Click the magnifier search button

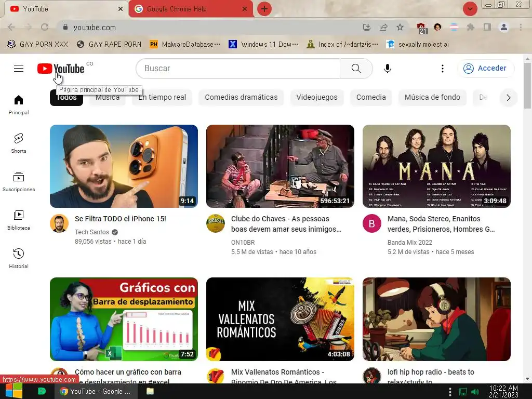pyautogui.click(x=356, y=68)
